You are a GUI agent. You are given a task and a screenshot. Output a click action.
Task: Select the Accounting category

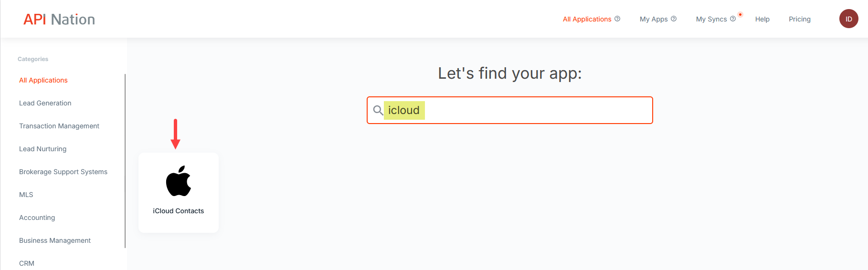(37, 218)
